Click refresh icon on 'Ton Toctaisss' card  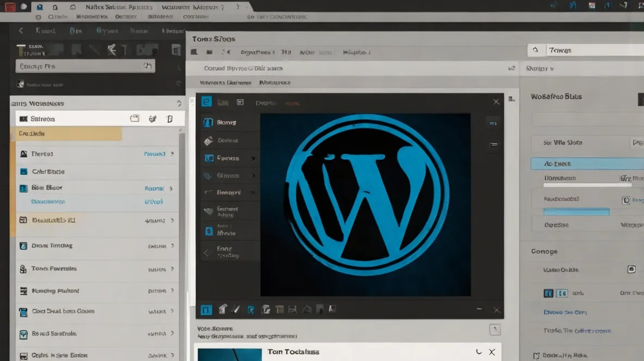click(479, 352)
